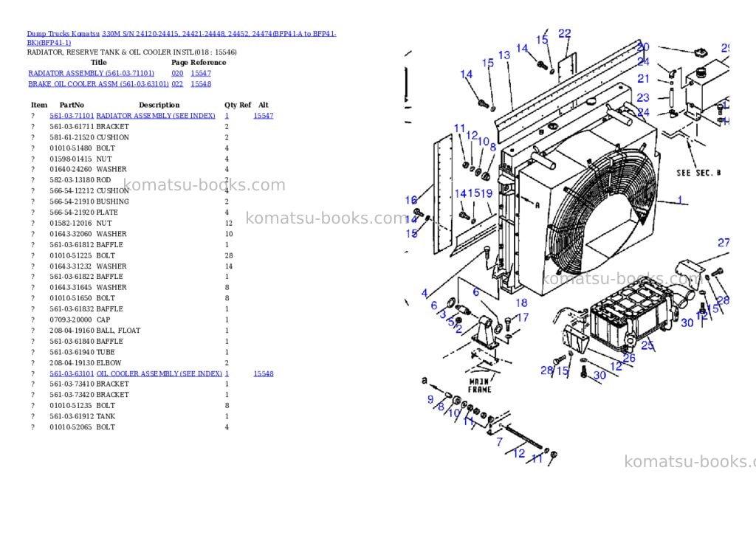The image size is (756, 535).
Task: Open reference 15547 in title table
Action: click(x=201, y=73)
